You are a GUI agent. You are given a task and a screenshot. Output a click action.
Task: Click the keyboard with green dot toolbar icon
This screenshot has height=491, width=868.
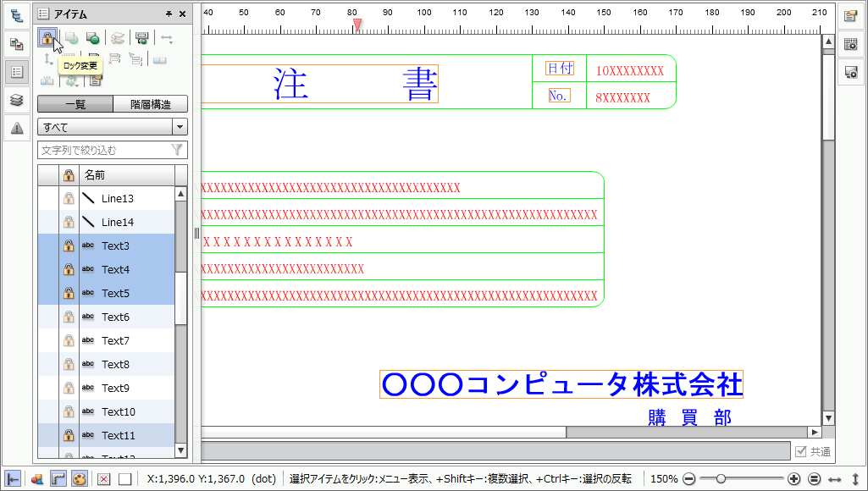(x=141, y=37)
